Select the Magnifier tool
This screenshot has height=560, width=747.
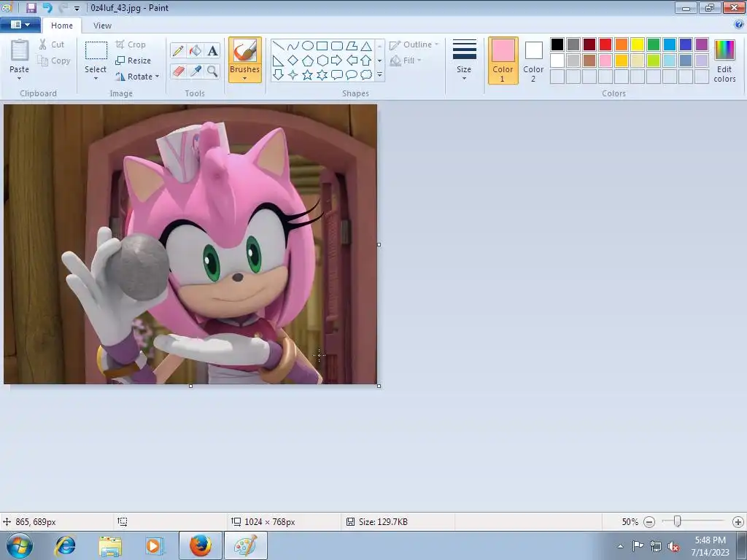[x=212, y=71]
